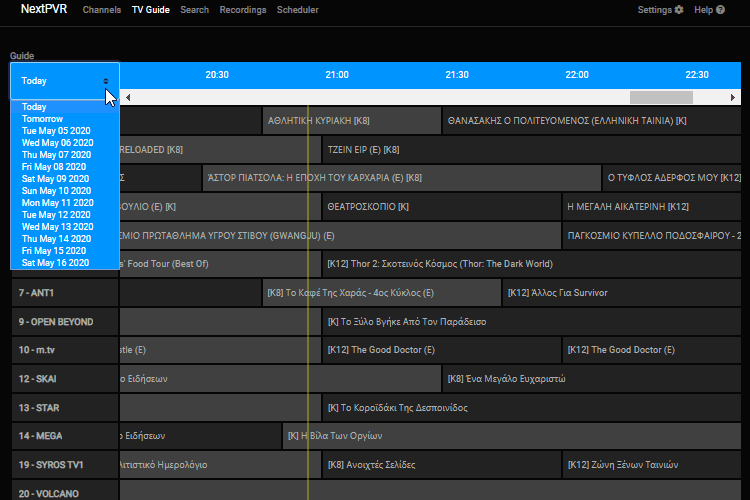Screen dimensions: 750x500
Task: Select the 14 - MEGA channel
Action: (x=65, y=436)
